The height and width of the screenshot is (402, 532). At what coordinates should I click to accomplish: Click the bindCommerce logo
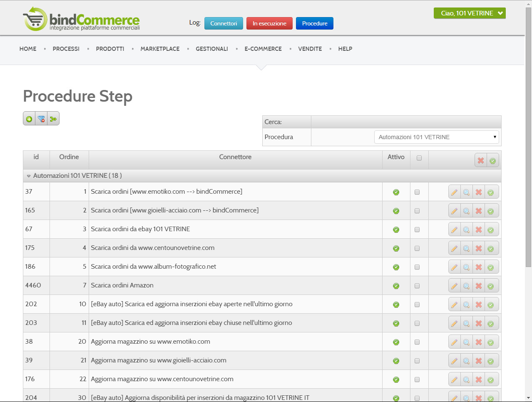tap(82, 19)
